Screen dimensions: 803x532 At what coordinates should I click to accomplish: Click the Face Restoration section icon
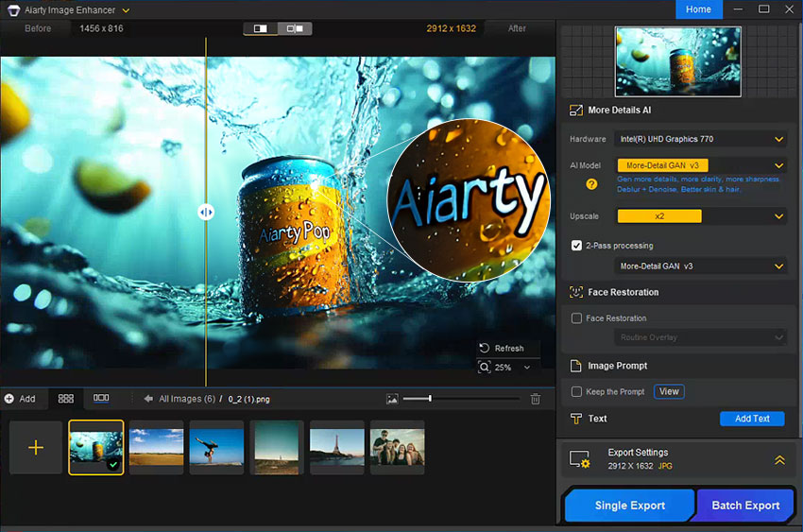coord(576,292)
